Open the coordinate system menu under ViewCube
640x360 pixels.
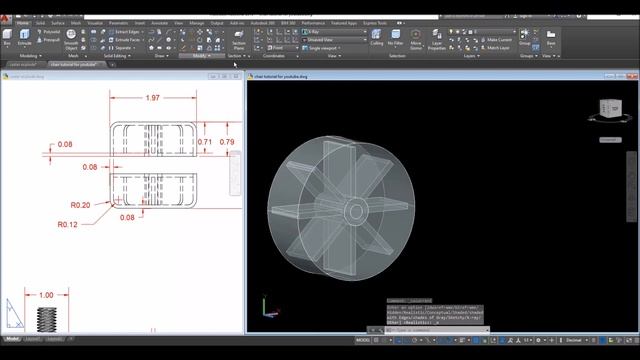[x=611, y=140]
